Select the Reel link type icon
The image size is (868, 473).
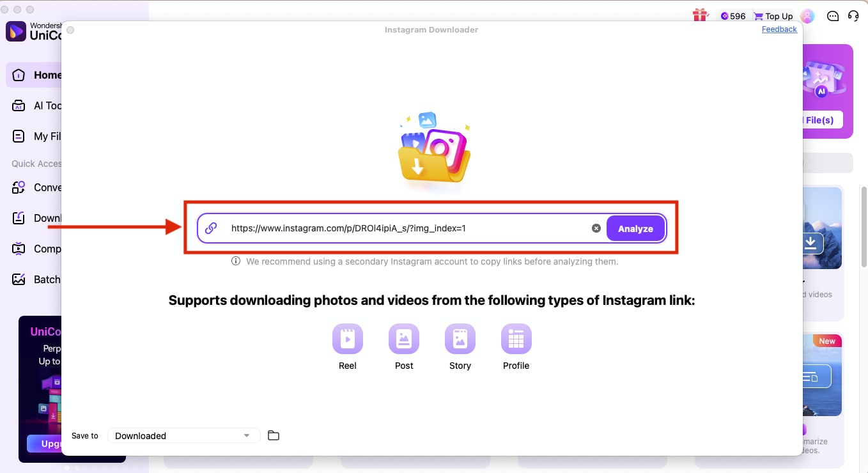pyautogui.click(x=347, y=339)
